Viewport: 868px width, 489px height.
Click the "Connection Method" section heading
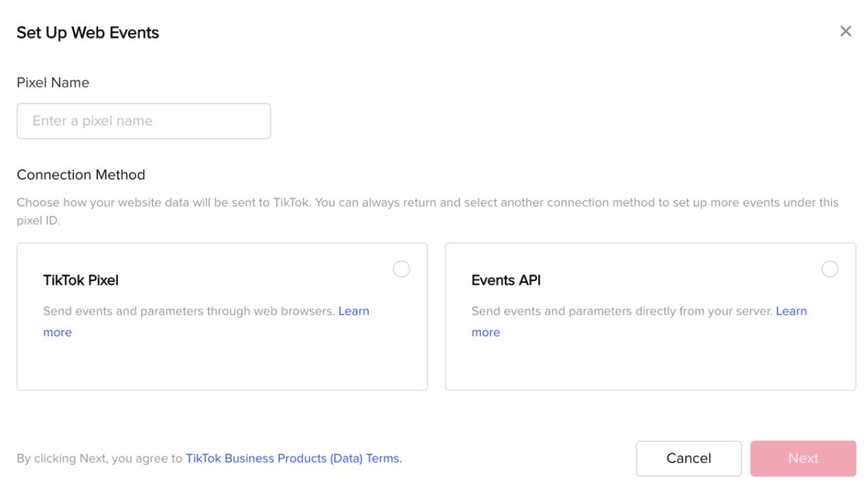pos(81,175)
